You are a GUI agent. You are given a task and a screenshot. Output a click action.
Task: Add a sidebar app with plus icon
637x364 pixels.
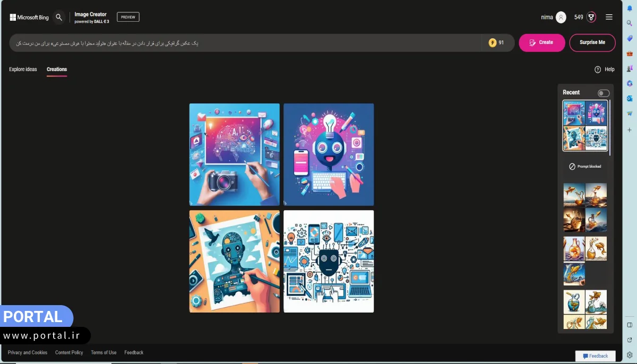[630, 129]
